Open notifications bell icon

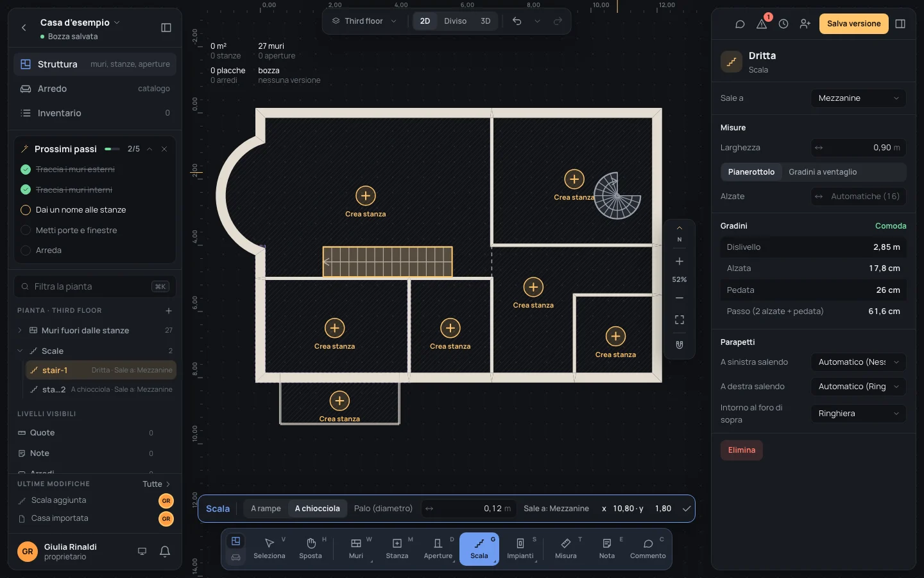click(x=165, y=551)
